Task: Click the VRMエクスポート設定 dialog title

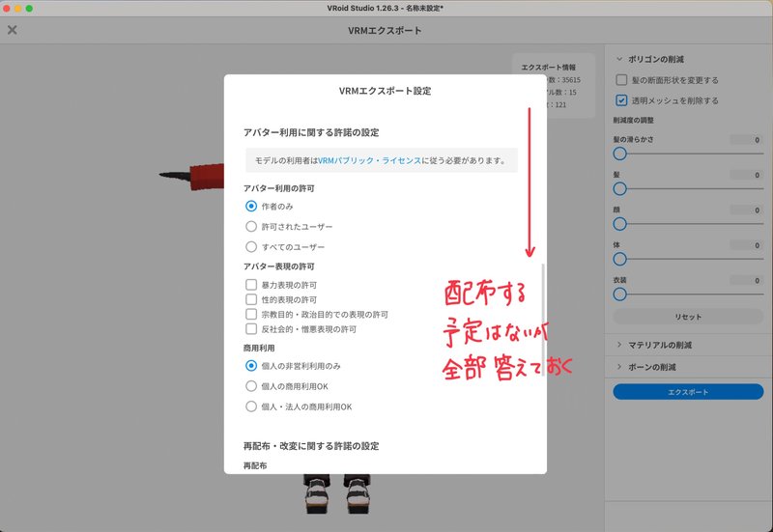Action: tap(385, 91)
